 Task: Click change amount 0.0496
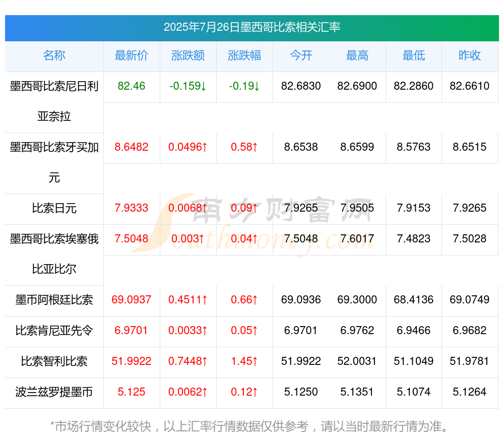click(188, 147)
